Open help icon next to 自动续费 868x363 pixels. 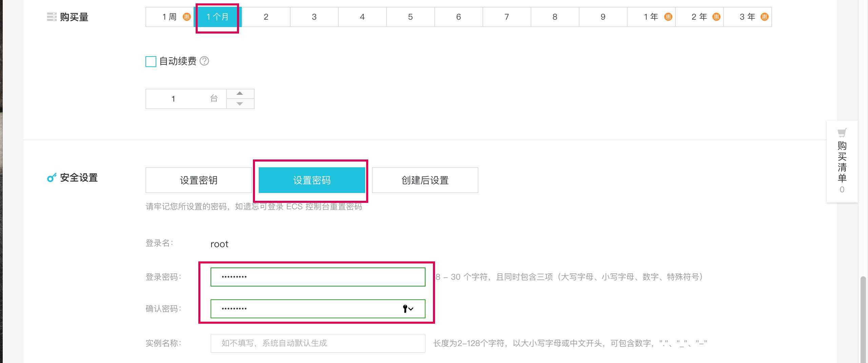click(204, 61)
